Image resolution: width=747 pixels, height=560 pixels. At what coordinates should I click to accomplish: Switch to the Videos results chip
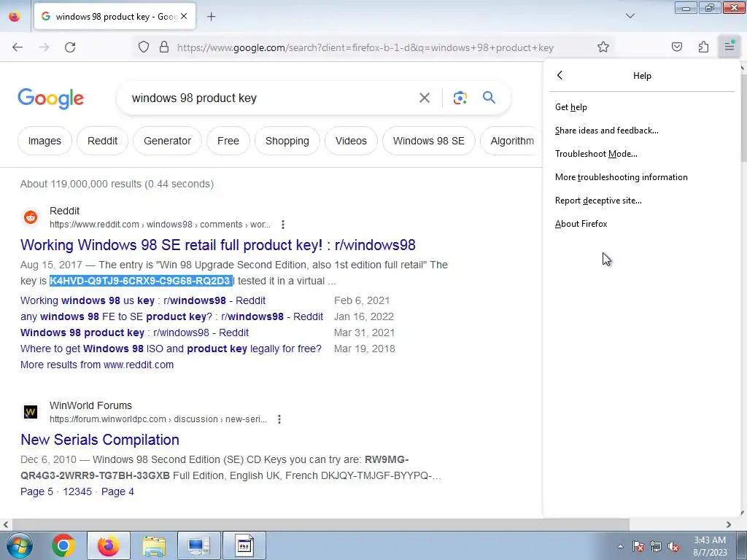(x=351, y=141)
